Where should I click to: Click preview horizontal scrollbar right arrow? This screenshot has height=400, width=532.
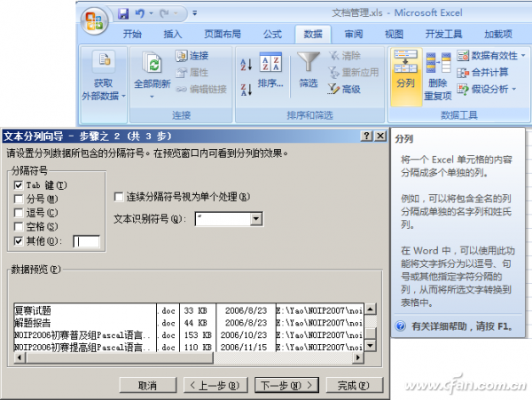(358, 357)
